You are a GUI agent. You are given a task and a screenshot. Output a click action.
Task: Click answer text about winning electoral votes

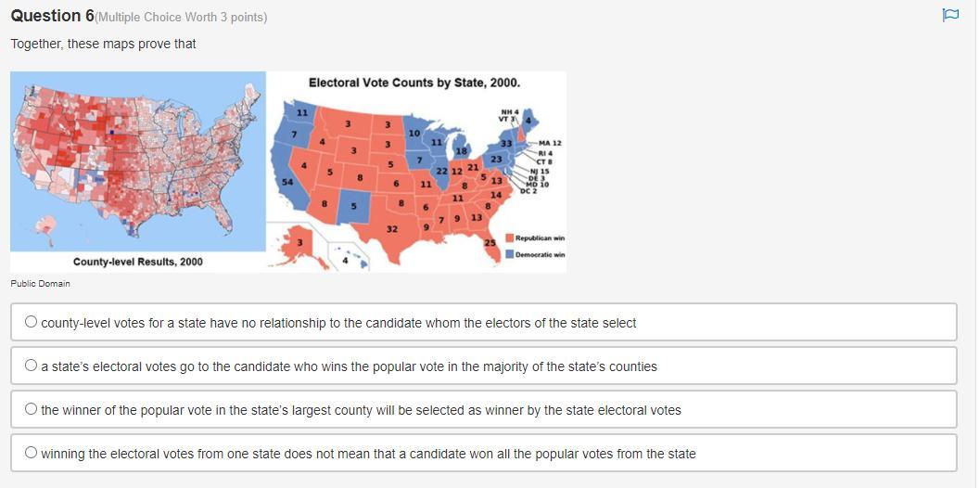tap(368, 454)
